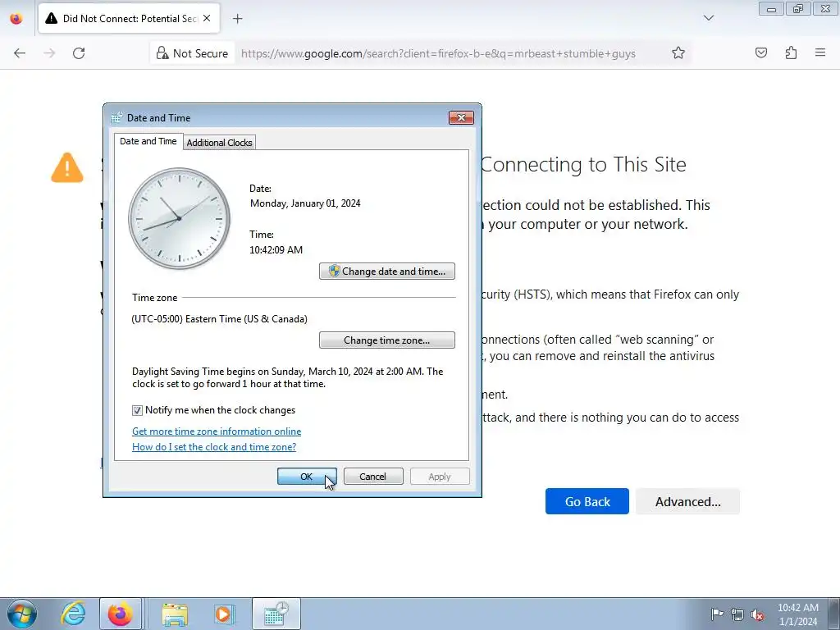Click Change date and time button
Image resolution: width=840 pixels, height=630 pixels.
pyautogui.click(x=387, y=271)
